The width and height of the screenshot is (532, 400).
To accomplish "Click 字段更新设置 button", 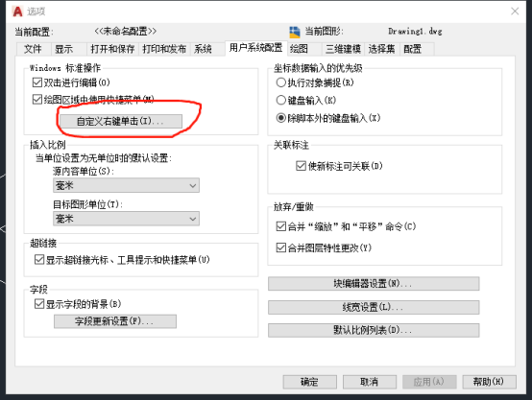I will point(115,321).
